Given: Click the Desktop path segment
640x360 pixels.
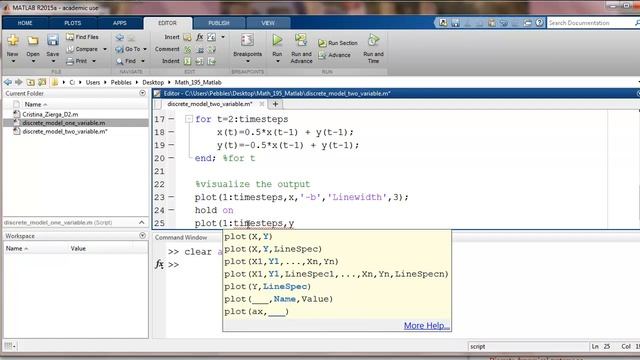Looking at the screenshot, I should (x=153, y=82).
